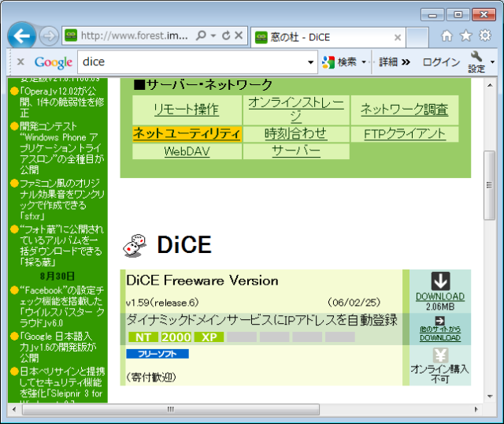Select the highlighted ネットユーティリティ link
The image size is (504, 424).
click(187, 133)
